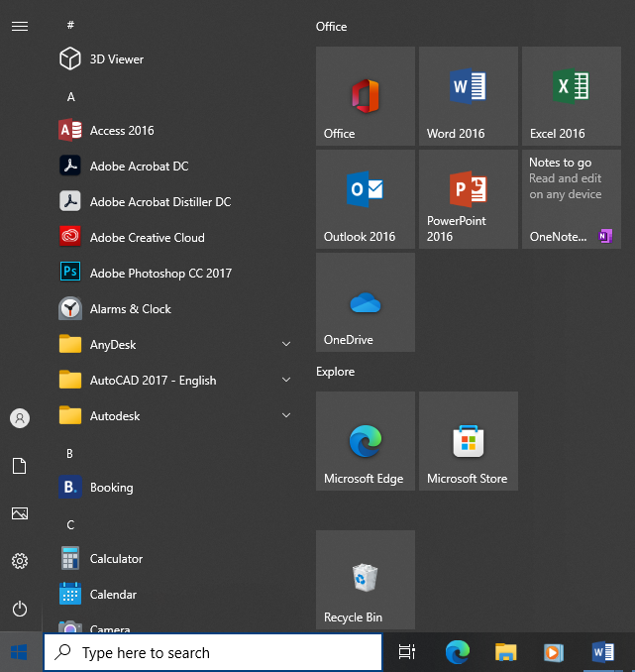Screen dimensions: 635x672
Task: Expand the Start hamburger menu
Action: pyautogui.click(x=20, y=27)
